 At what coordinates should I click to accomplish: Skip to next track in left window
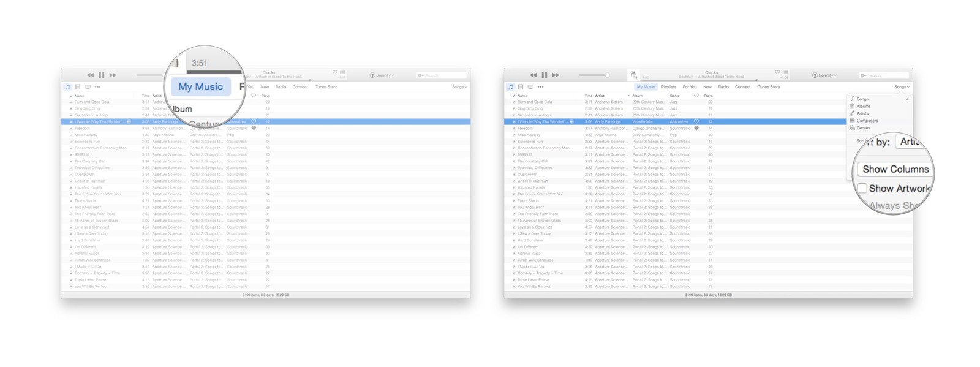(x=113, y=75)
